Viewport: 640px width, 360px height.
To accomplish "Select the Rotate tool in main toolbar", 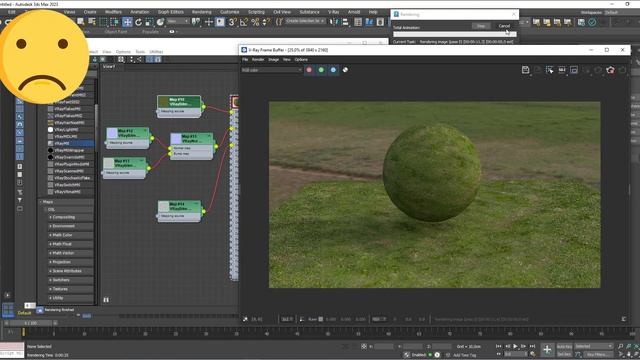I will [138, 22].
